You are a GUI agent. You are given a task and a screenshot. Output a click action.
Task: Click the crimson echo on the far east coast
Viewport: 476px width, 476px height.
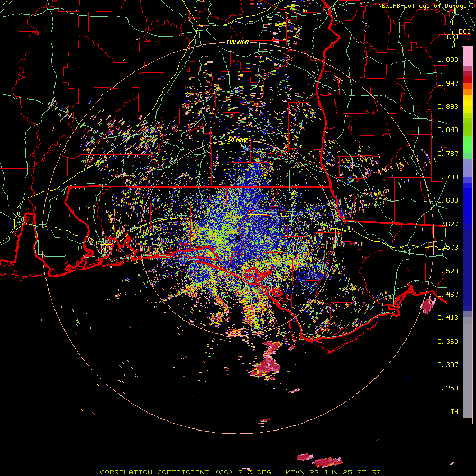(428, 305)
